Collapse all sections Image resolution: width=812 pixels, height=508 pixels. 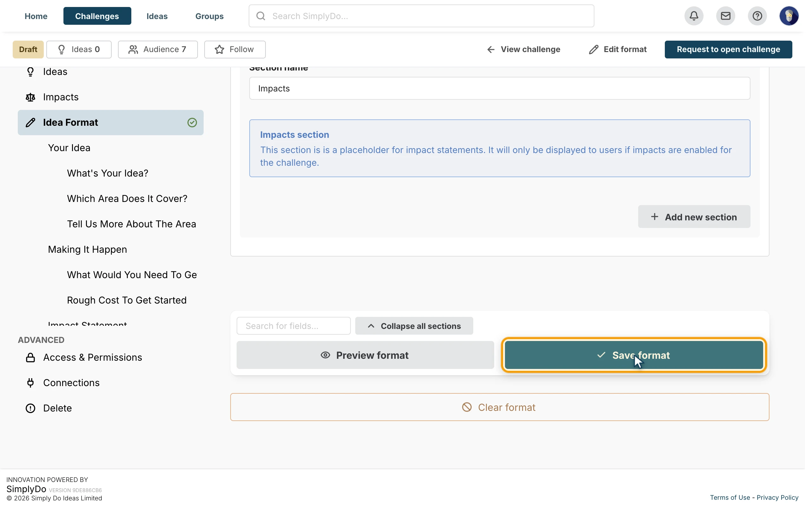click(414, 325)
